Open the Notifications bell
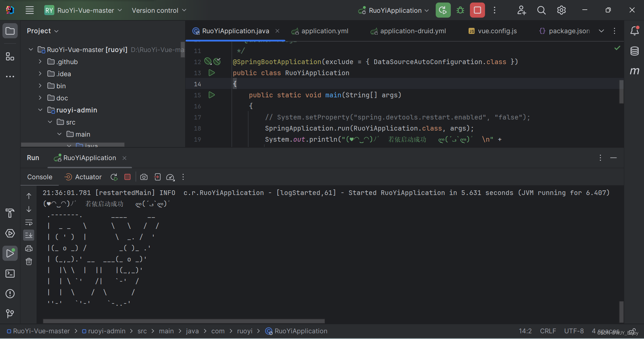The width and height of the screenshot is (644, 339). (x=634, y=31)
